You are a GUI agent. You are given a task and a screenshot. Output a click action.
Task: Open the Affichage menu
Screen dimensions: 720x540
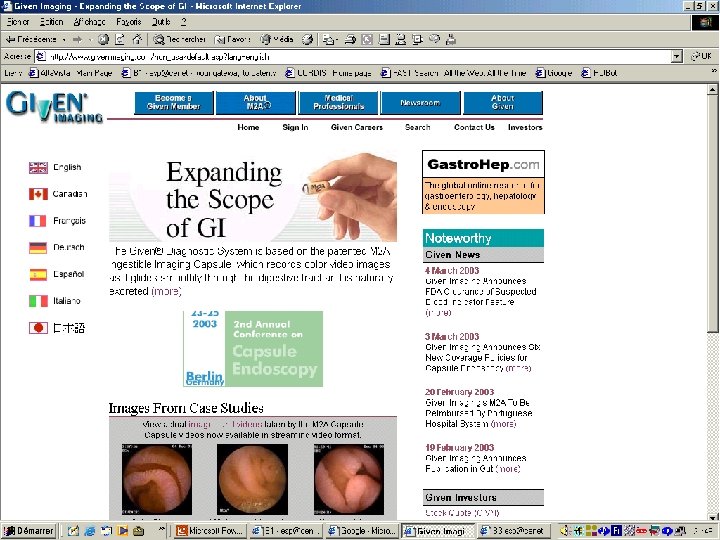click(89, 22)
